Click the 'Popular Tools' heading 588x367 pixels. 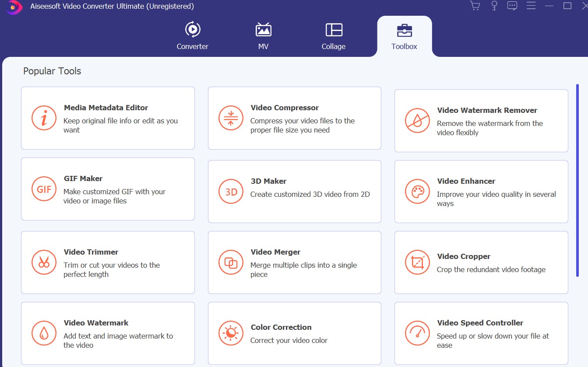pyautogui.click(x=52, y=71)
